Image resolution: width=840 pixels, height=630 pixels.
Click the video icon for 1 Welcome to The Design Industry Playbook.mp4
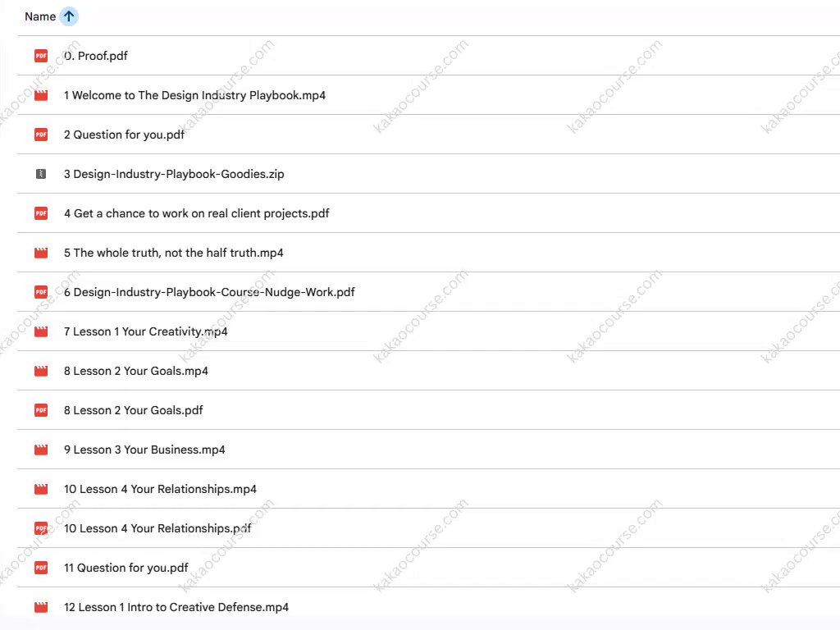pyautogui.click(x=41, y=95)
